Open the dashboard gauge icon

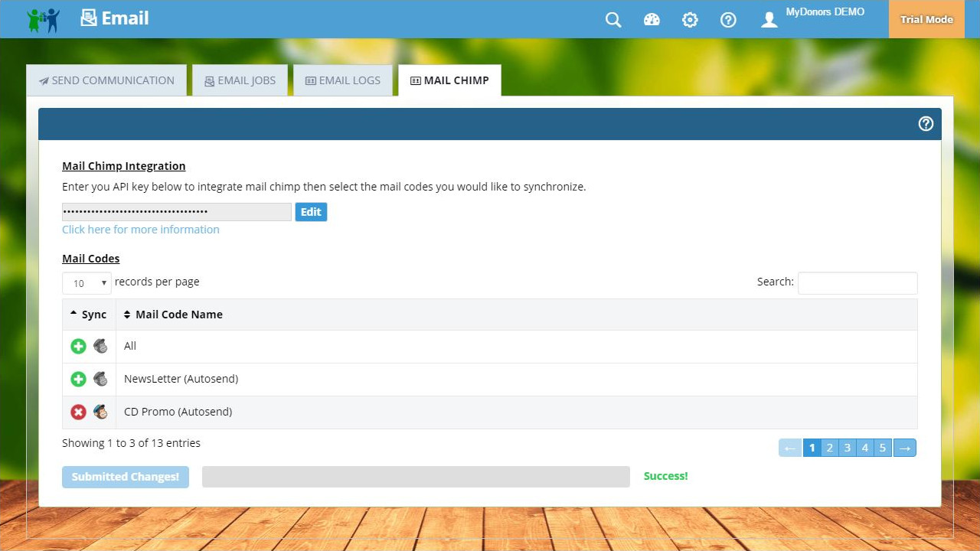click(652, 20)
